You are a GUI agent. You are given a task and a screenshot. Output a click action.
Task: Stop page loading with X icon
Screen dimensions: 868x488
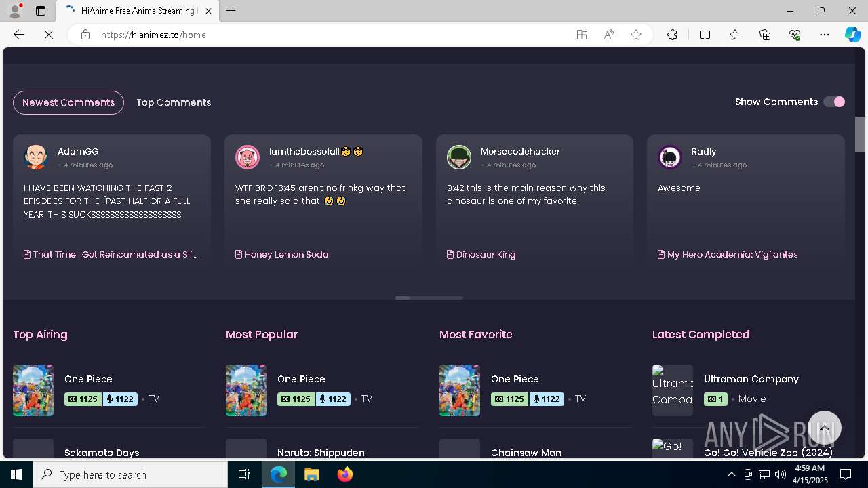49,35
